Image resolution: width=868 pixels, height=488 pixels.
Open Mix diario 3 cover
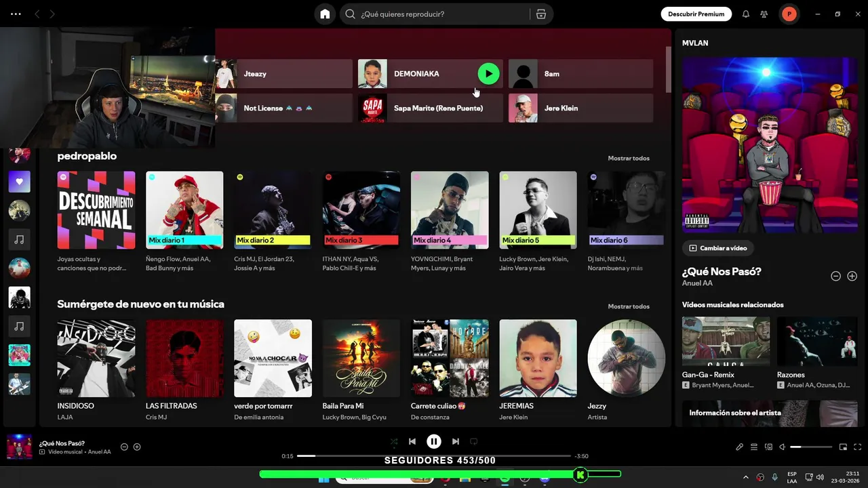point(361,210)
